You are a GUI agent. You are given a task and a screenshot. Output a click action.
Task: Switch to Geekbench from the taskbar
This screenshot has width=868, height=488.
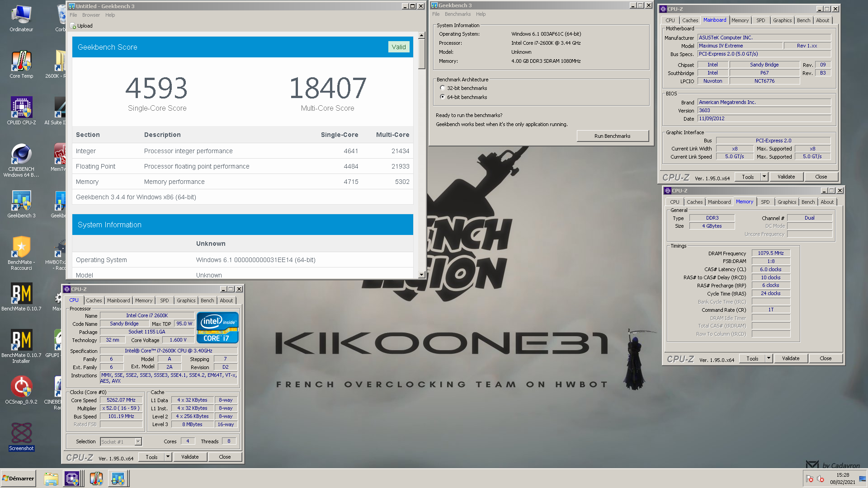tap(118, 479)
